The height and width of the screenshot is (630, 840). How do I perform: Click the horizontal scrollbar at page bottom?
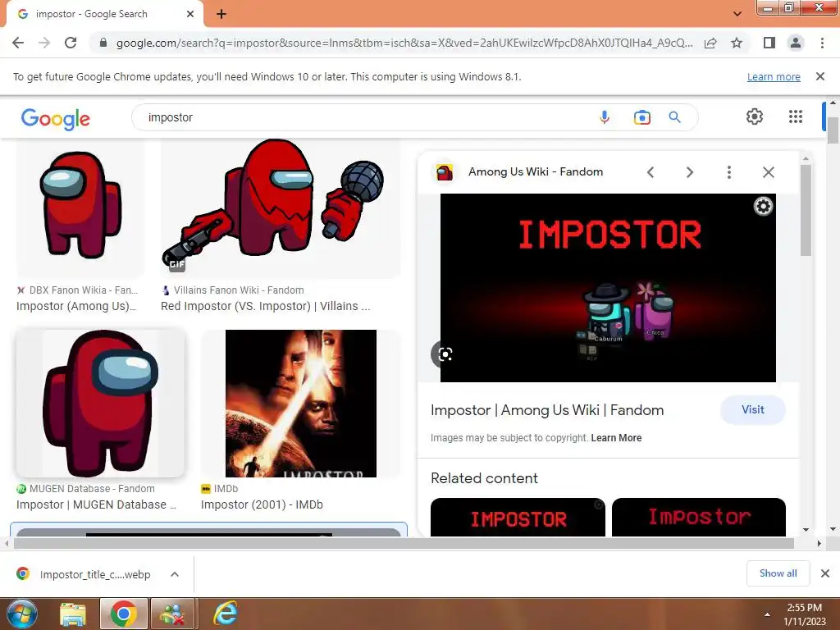tap(404, 543)
